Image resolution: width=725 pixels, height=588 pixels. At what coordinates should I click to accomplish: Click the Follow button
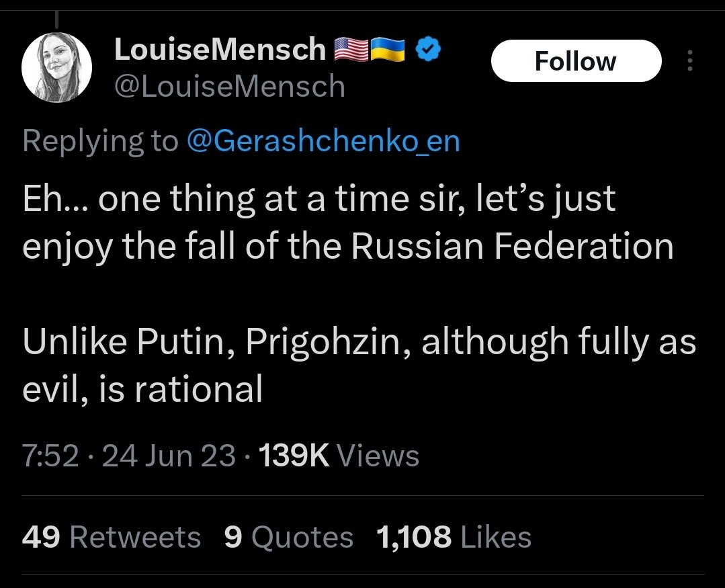click(x=576, y=61)
